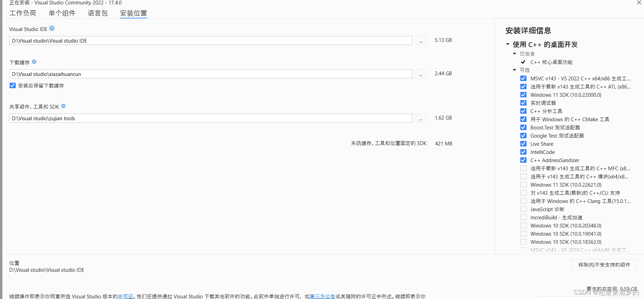644x299 pixels.
Task: Uncheck C++ AddressSanitizer component
Action: 523,160
